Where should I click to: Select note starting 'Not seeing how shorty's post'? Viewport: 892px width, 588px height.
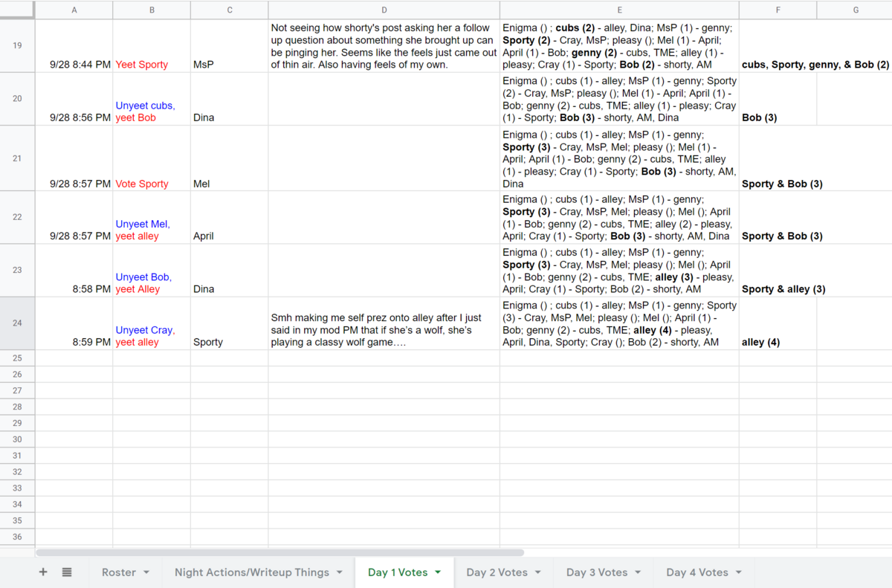coord(384,45)
